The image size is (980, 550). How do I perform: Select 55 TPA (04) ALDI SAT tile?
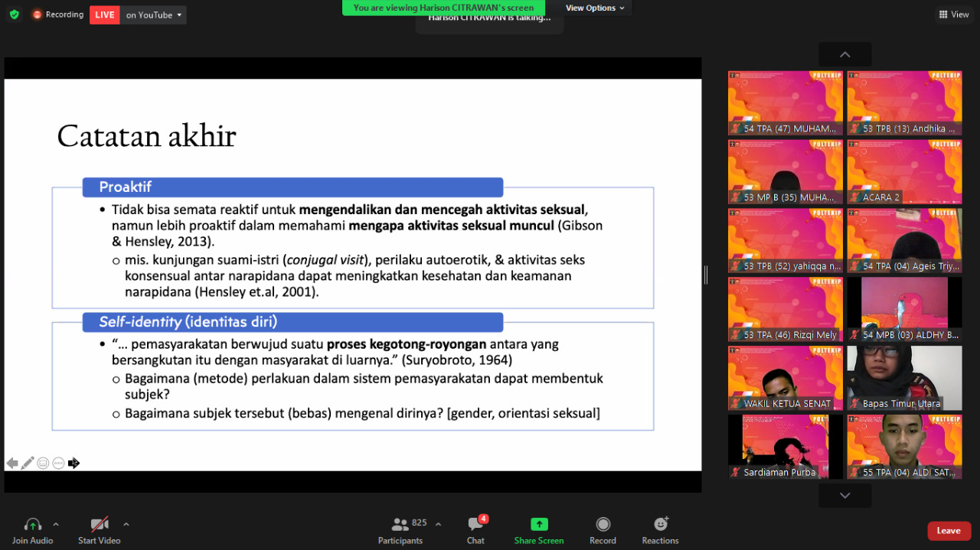coord(904,447)
